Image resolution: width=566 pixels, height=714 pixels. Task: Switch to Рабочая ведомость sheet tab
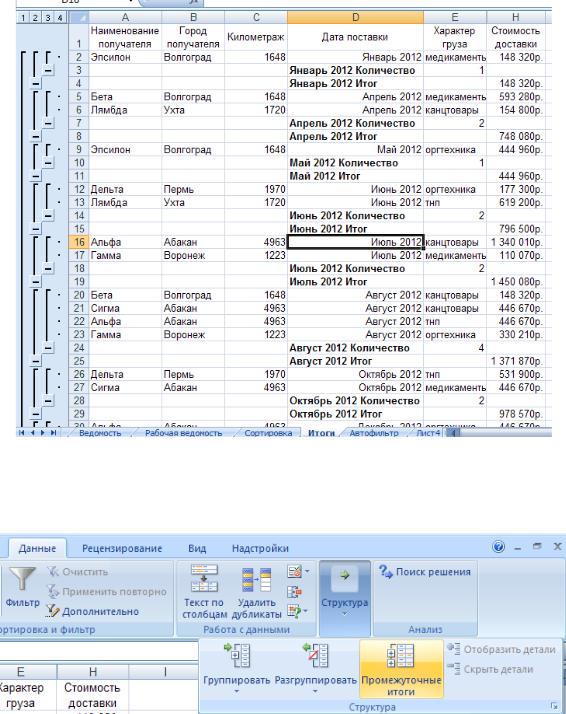[184, 433]
